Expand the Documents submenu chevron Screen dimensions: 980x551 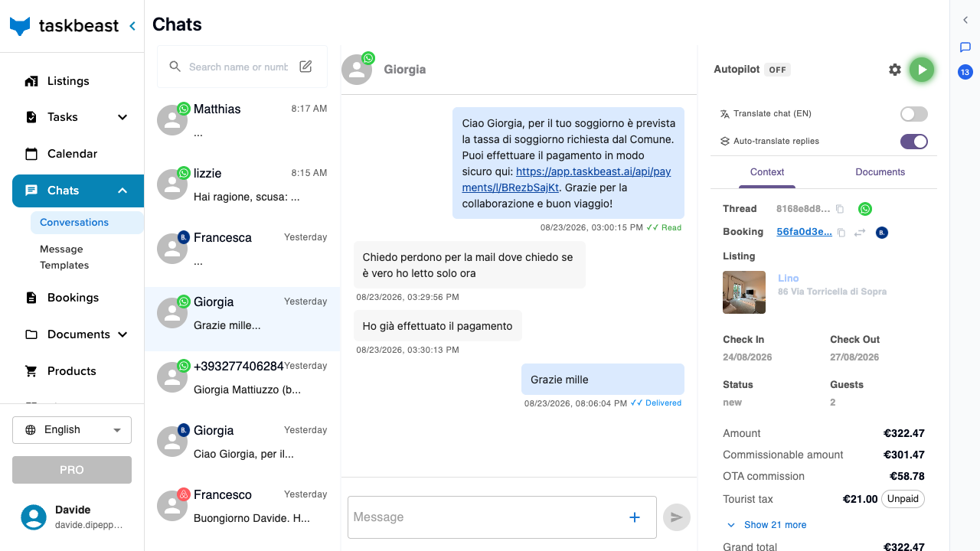tap(122, 334)
